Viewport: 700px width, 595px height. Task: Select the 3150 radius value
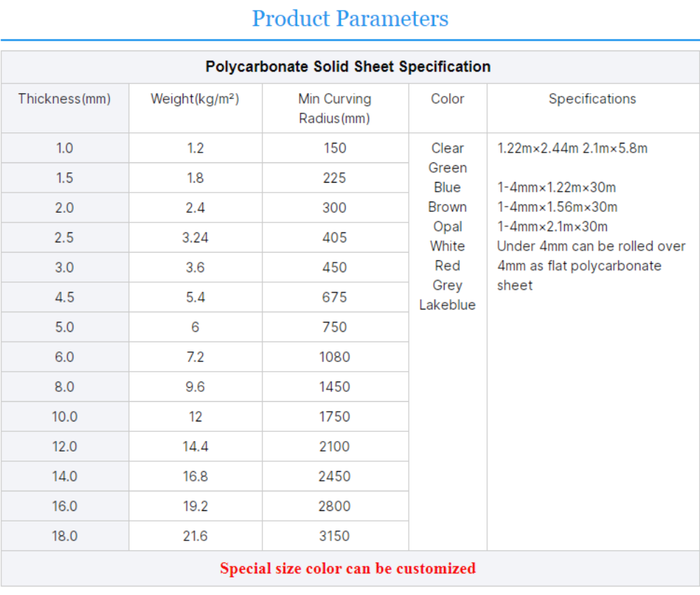(335, 536)
